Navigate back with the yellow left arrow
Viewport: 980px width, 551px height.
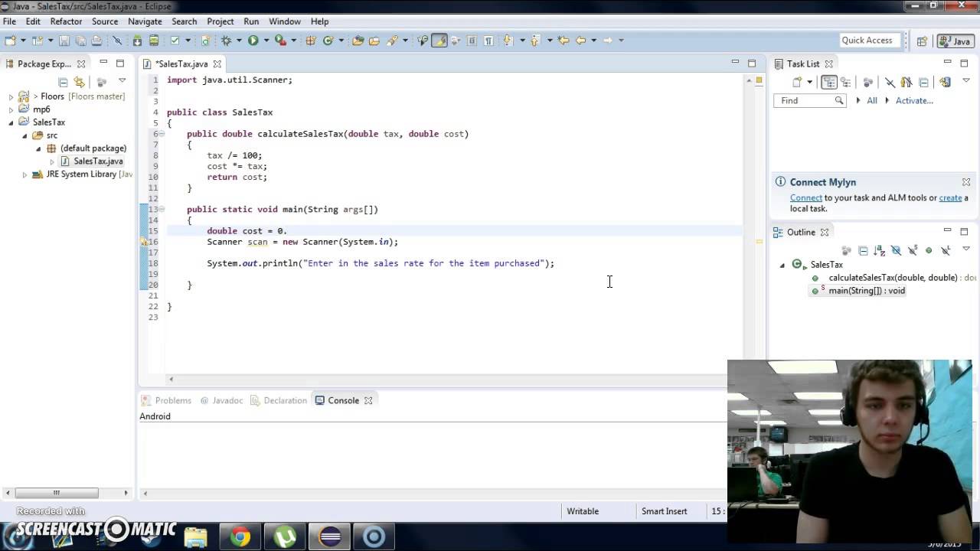[x=580, y=41]
